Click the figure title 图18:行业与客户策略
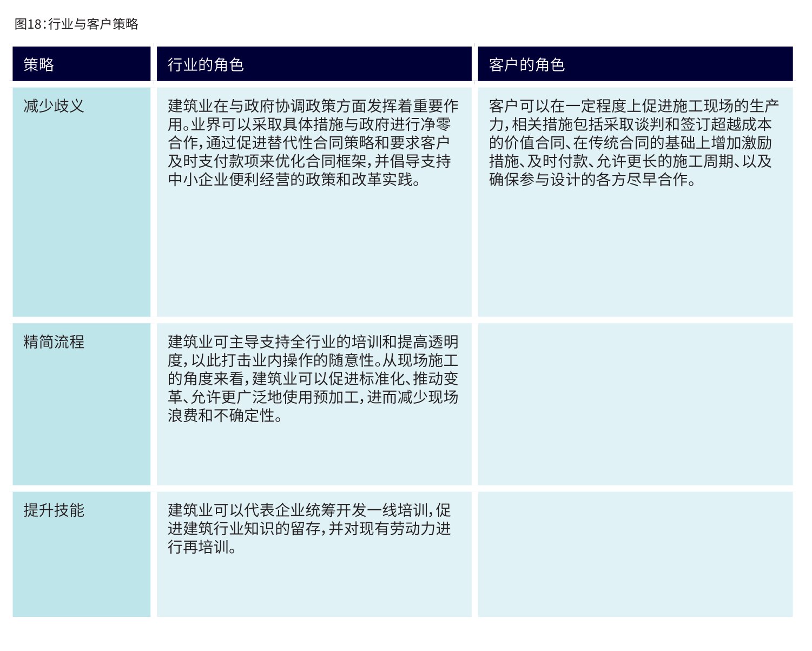The width and height of the screenshot is (812, 651). pyautogui.click(x=76, y=24)
